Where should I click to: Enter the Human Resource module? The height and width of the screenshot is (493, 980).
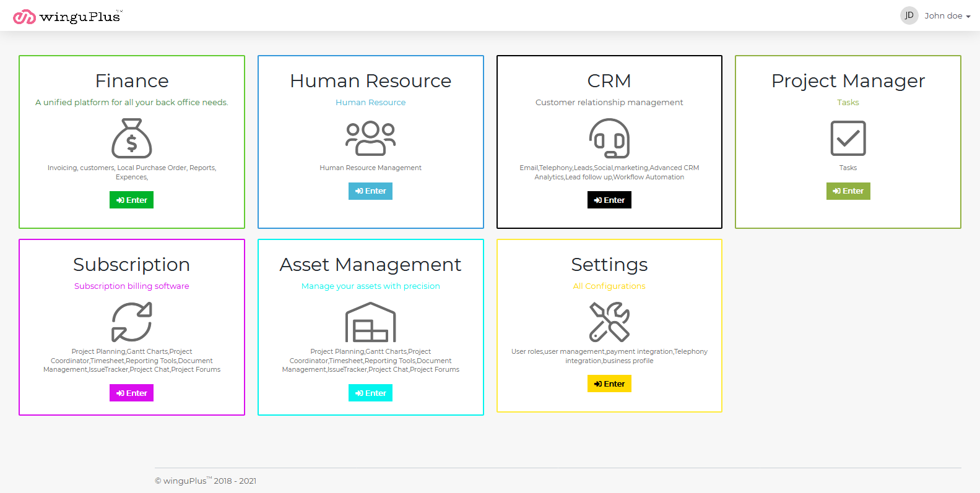tap(370, 191)
